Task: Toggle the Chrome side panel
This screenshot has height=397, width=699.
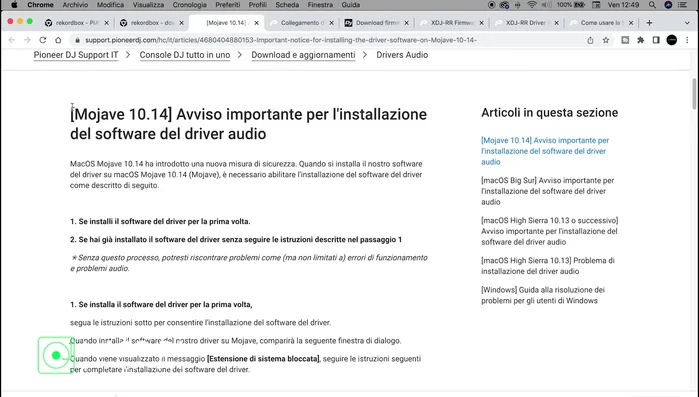Action: [x=656, y=40]
